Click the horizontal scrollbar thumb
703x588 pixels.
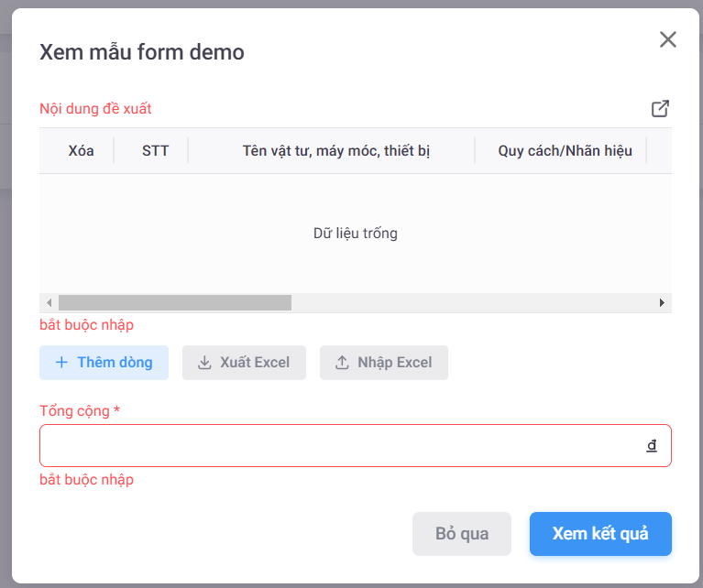[x=174, y=303]
